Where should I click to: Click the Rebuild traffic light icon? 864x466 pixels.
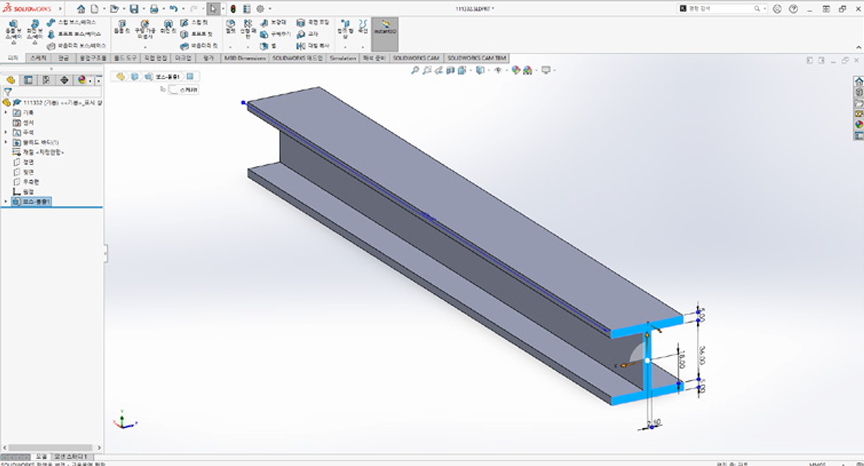[232, 8]
